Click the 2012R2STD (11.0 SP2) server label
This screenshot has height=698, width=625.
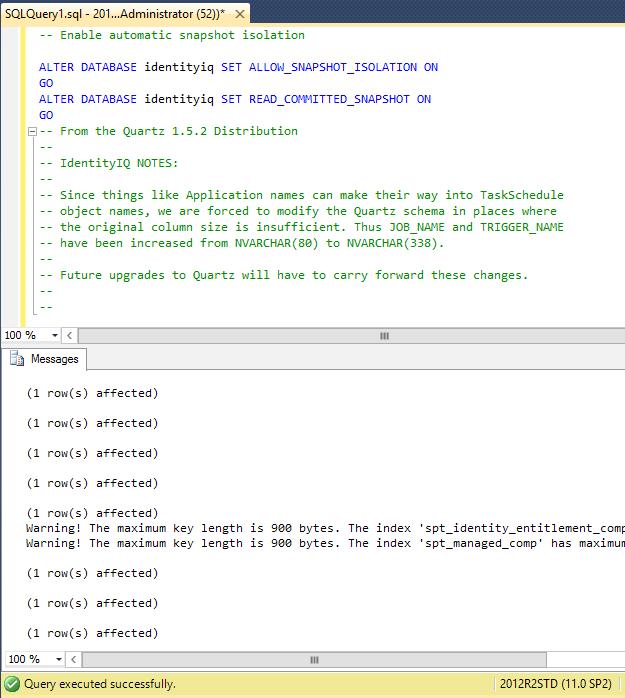pos(556,684)
